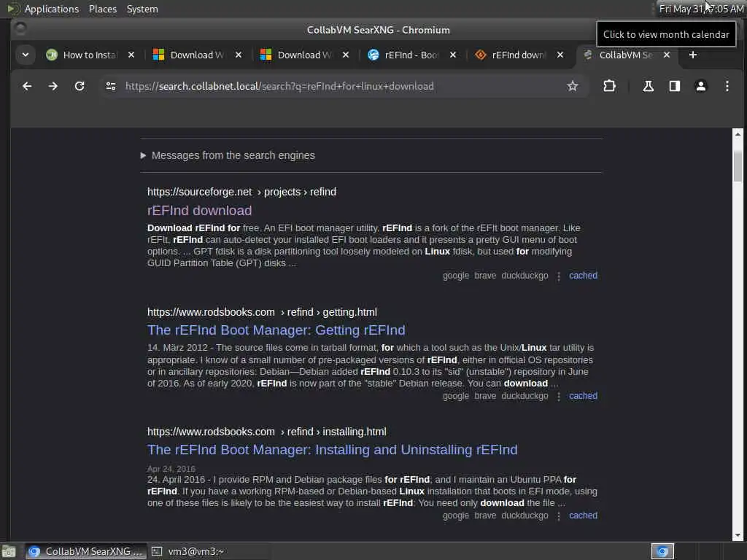
Task: Toggle the browser side panel icon
Action: [x=674, y=86]
